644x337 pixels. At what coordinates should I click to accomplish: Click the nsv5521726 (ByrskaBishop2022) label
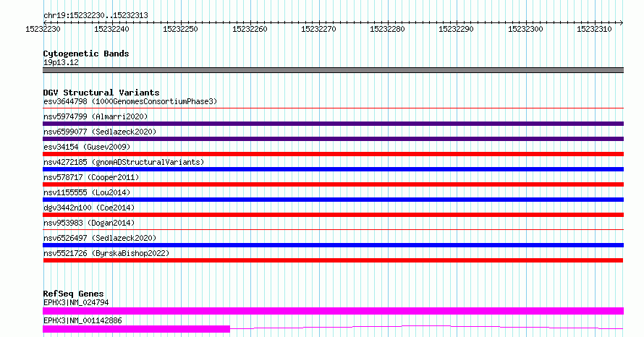pyautogui.click(x=106, y=253)
